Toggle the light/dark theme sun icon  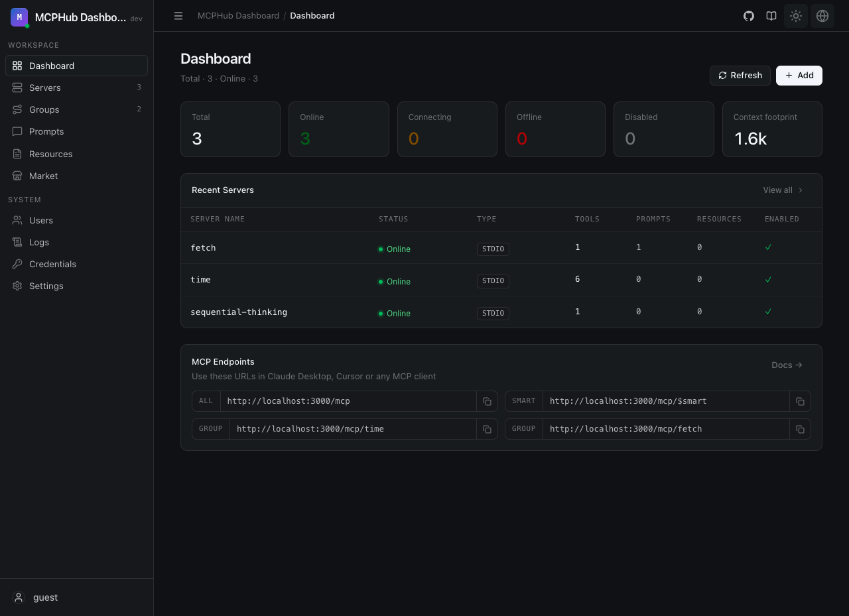pos(796,16)
